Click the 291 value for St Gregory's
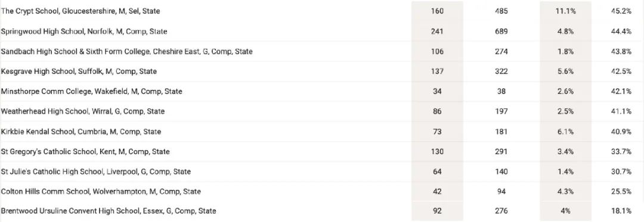This screenshot has width=644, height=222. 501,152
